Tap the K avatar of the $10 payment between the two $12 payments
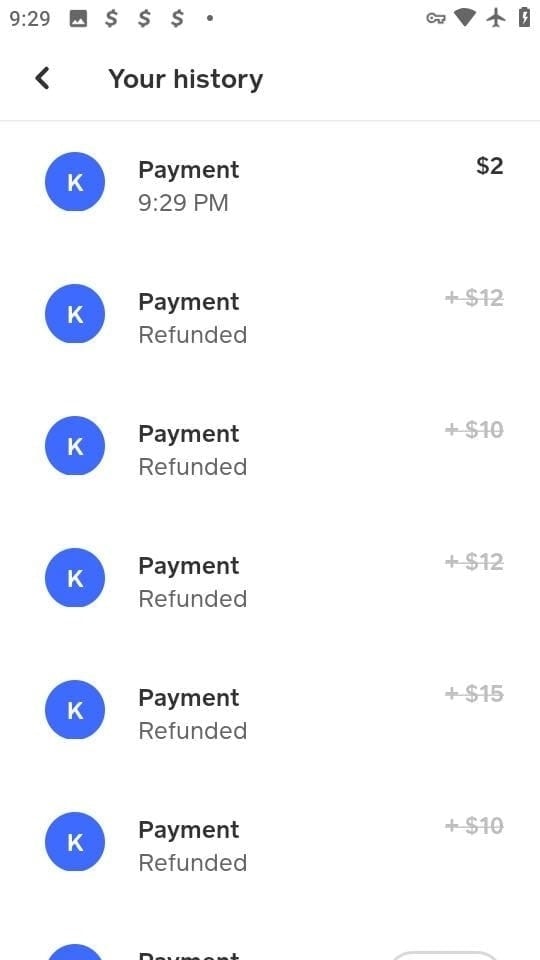The width and height of the screenshot is (540, 960). tap(75, 446)
